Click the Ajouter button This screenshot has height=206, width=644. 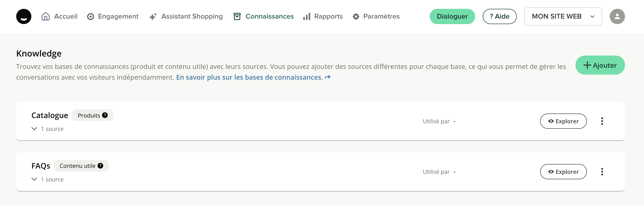pos(600,65)
